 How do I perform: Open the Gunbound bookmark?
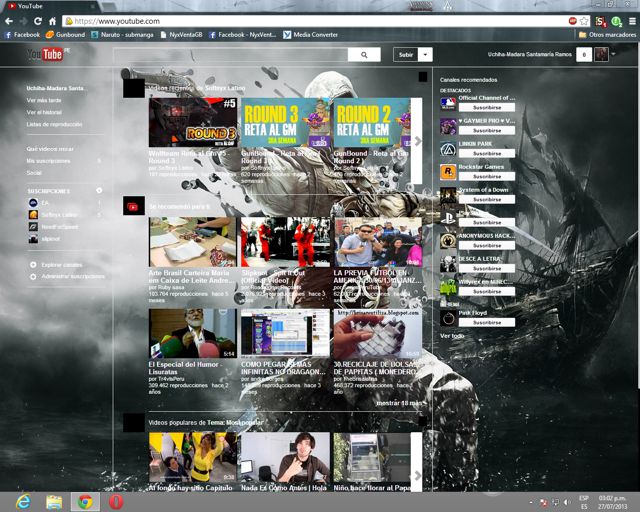[66, 35]
